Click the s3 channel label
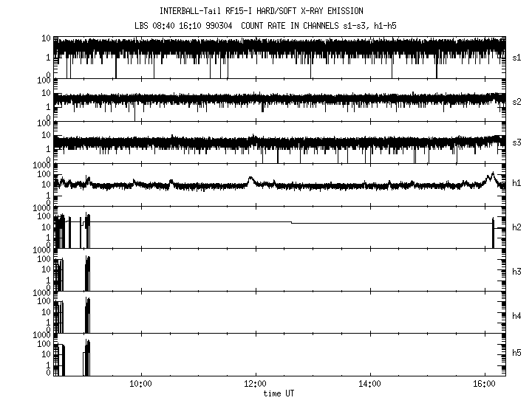 (x=517, y=142)
